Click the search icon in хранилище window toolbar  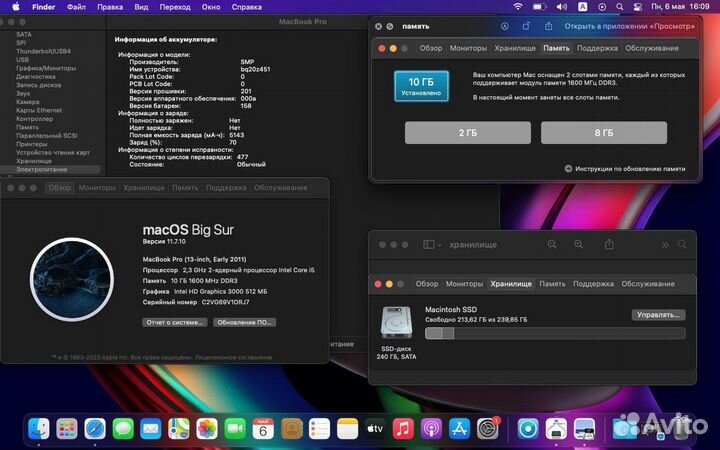[682, 245]
